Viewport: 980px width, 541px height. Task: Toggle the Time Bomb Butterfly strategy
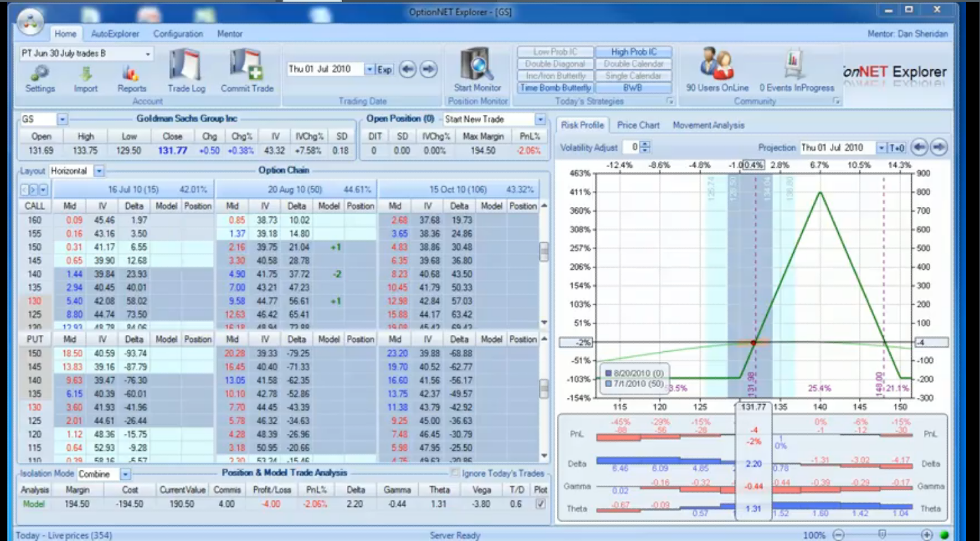(556, 88)
